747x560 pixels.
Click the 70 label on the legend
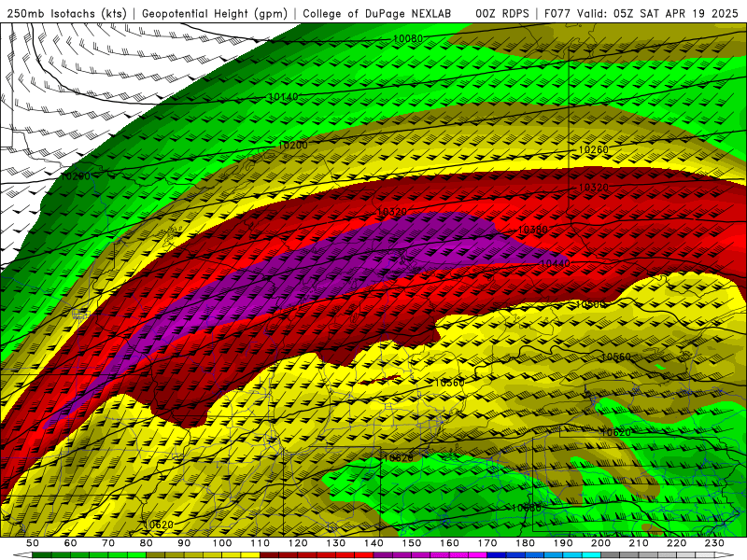[x=108, y=543]
